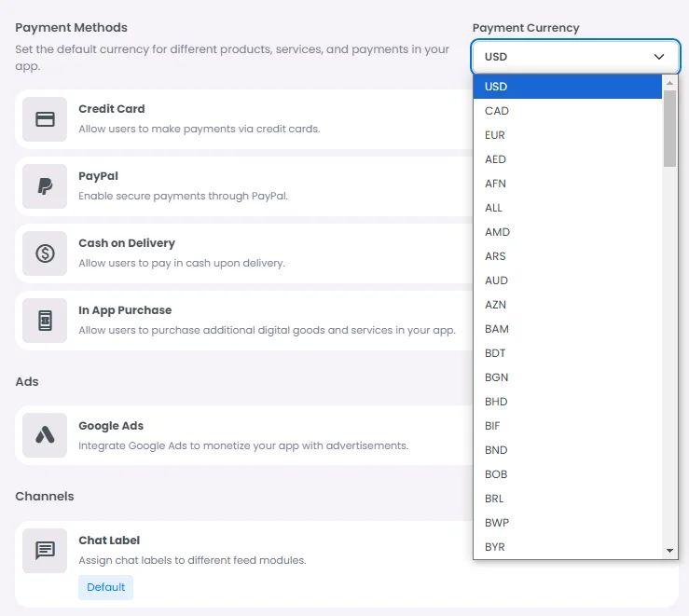Choose highlighted USD option in list
Viewport: 689px width, 616px height.
click(x=496, y=87)
